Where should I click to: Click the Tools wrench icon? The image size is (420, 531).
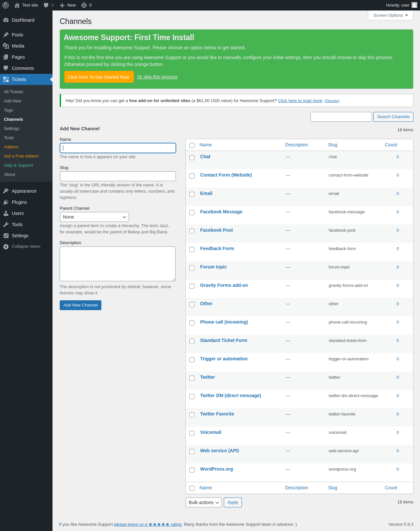tap(6, 224)
